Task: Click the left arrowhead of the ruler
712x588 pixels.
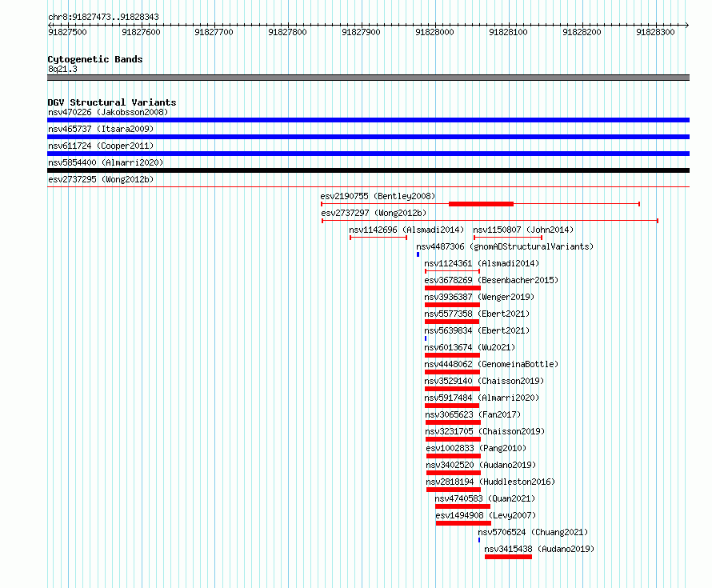Action: point(50,25)
